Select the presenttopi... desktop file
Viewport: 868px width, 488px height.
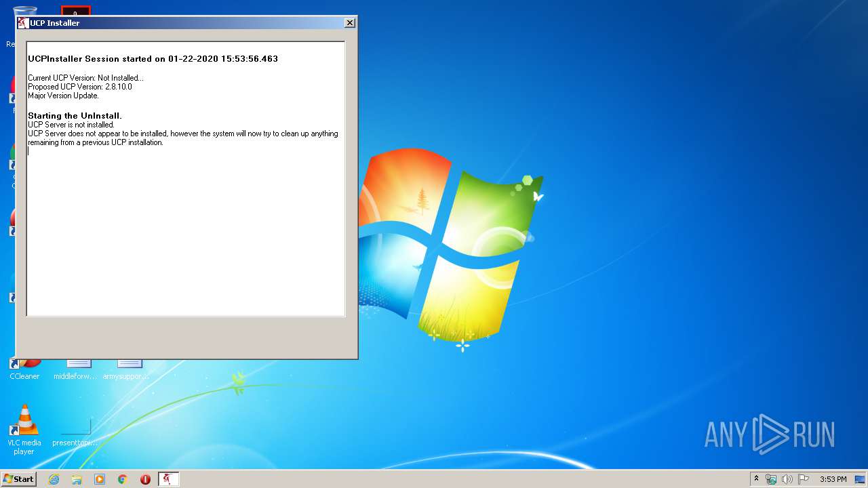75,433
